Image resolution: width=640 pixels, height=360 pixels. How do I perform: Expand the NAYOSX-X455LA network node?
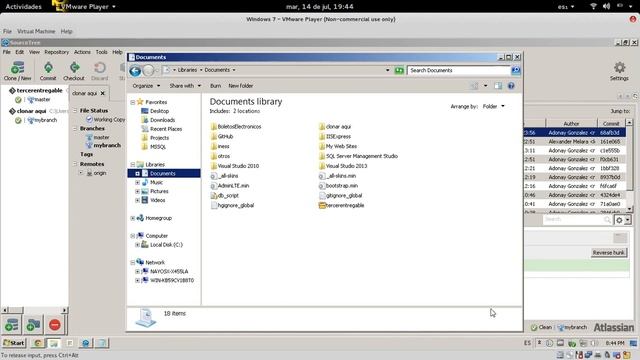[138, 271]
